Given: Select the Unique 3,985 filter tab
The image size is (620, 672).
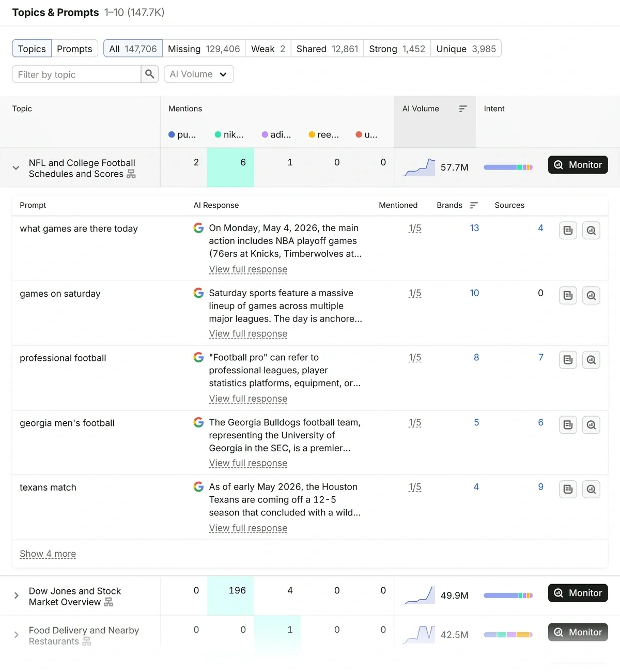Looking at the screenshot, I should click(x=466, y=49).
